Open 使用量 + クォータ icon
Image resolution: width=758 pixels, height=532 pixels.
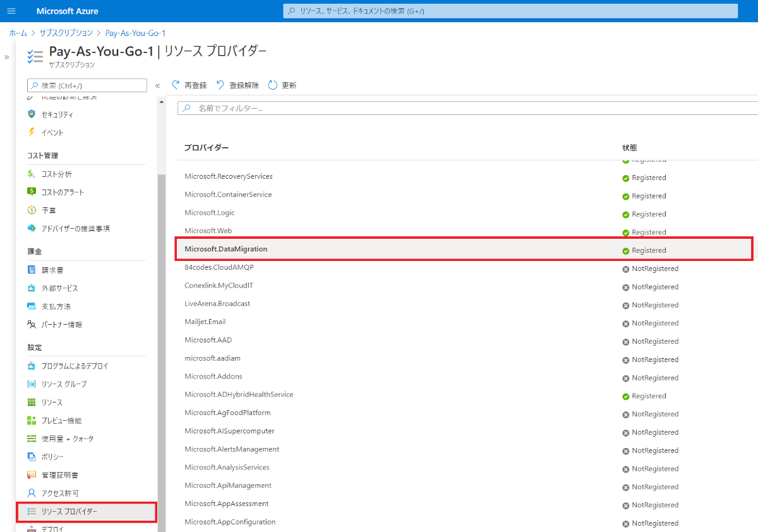point(32,438)
